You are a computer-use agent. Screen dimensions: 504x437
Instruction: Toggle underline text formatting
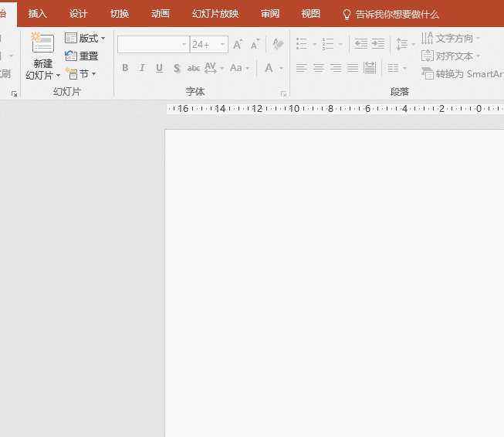[159, 69]
